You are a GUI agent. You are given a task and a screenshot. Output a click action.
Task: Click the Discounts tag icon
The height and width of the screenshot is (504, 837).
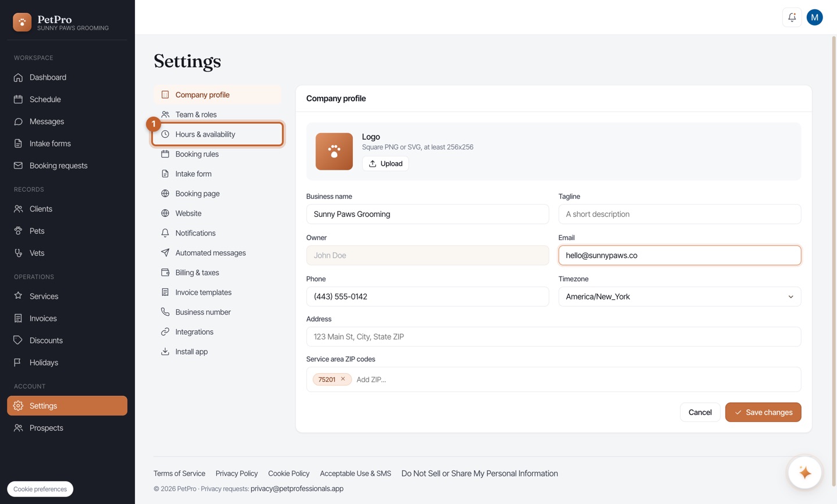(x=18, y=340)
